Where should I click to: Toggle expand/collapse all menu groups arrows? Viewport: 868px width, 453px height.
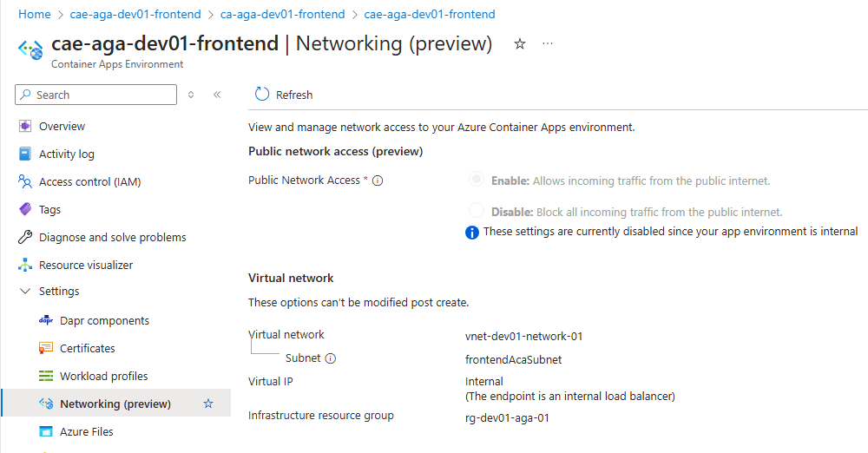[191, 95]
